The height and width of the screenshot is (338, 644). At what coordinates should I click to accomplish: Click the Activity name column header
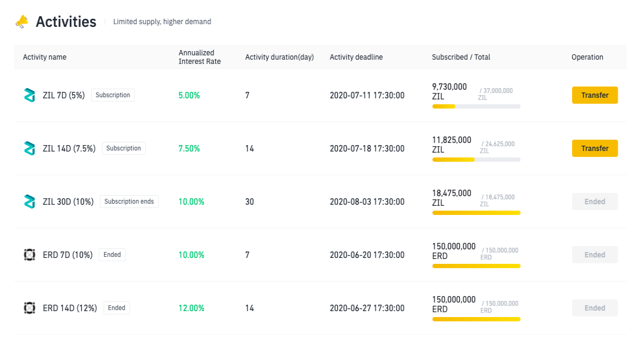click(x=45, y=57)
